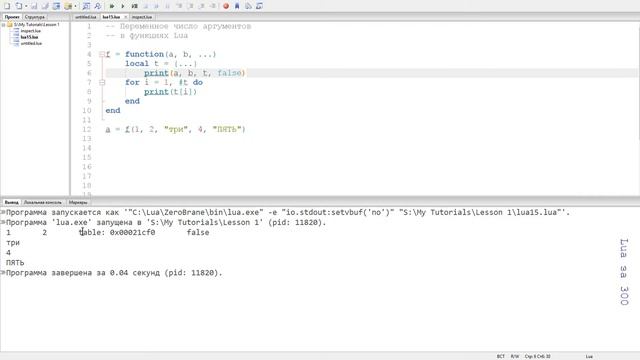Open the Маркеры tab

click(78, 202)
